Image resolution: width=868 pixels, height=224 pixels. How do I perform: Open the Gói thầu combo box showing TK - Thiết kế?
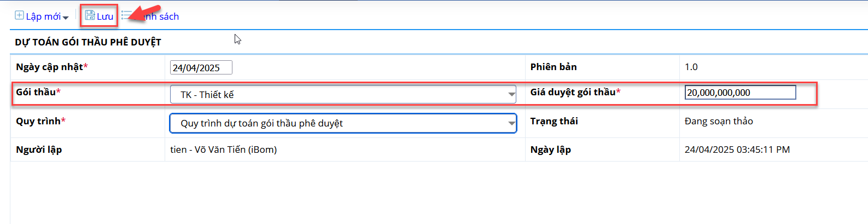343,94
